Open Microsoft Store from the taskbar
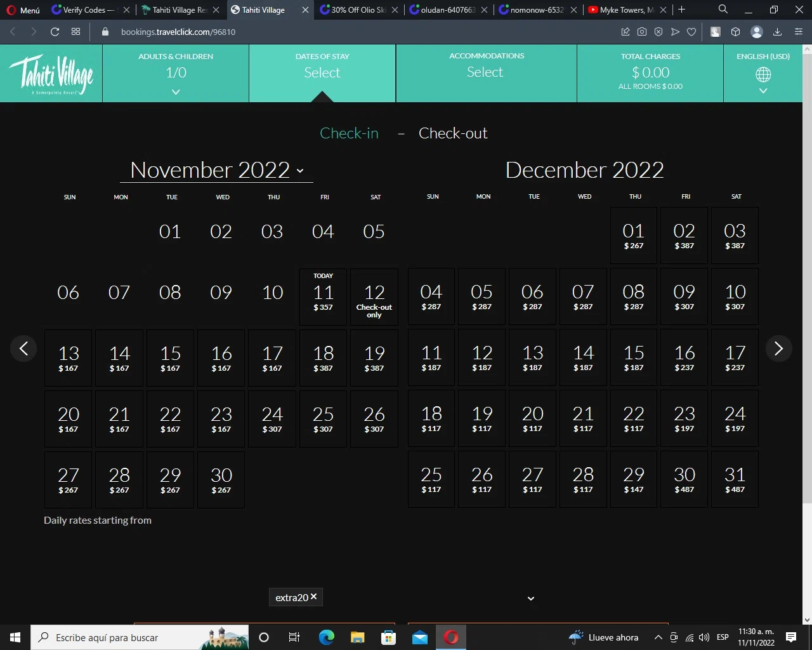The height and width of the screenshot is (650, 812). [x=389, y=637]
